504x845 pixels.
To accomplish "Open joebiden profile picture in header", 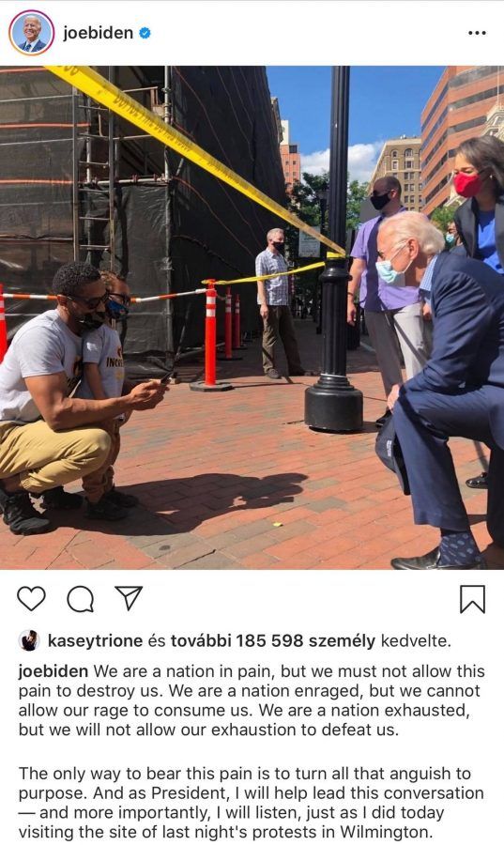I will coord(31,32).
